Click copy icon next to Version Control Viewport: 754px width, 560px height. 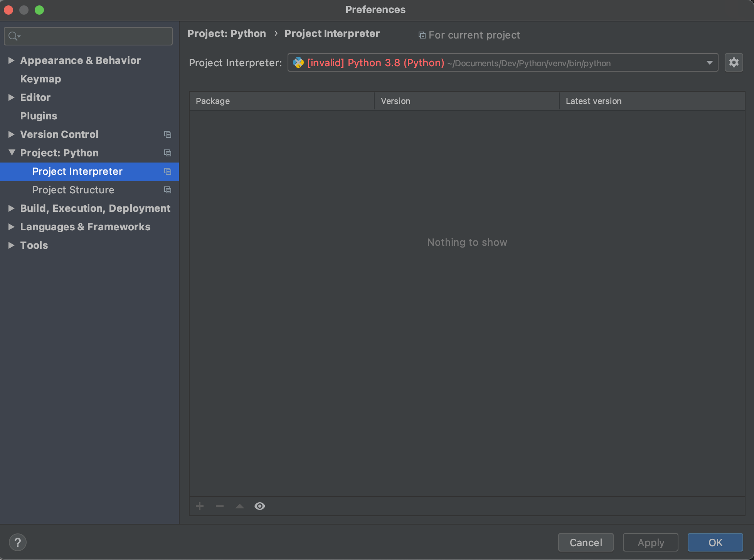168,134
